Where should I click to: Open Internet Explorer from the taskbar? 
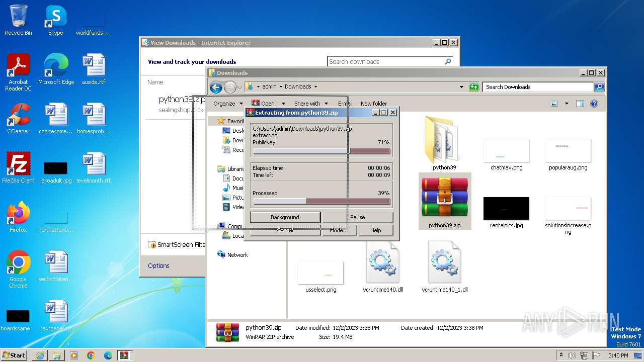(40, 355)
